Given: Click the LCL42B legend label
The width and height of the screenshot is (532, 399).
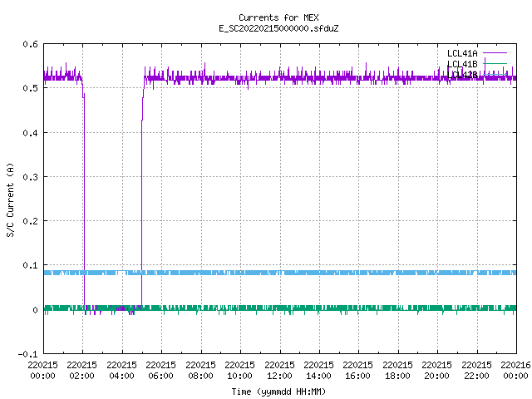Looking at the screenshot, I should click(x=462, y=75).
